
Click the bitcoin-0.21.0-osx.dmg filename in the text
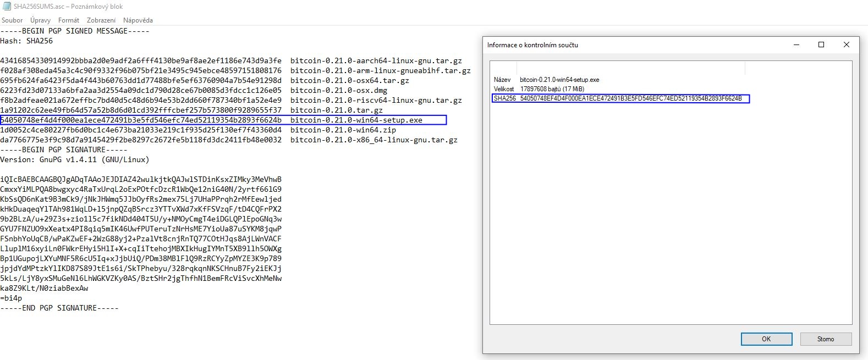(x=338, y=91)
